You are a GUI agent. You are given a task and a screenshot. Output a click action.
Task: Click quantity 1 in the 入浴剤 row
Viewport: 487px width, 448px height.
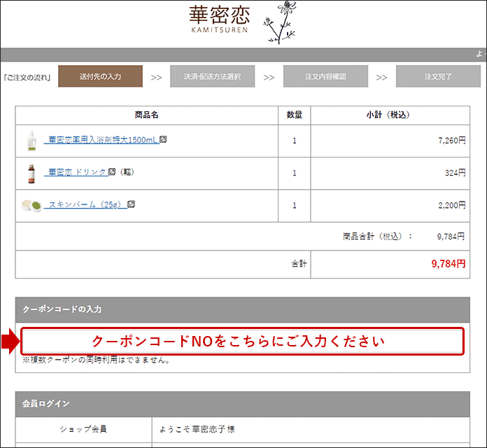pyautogui.click(x=294, y=141)
